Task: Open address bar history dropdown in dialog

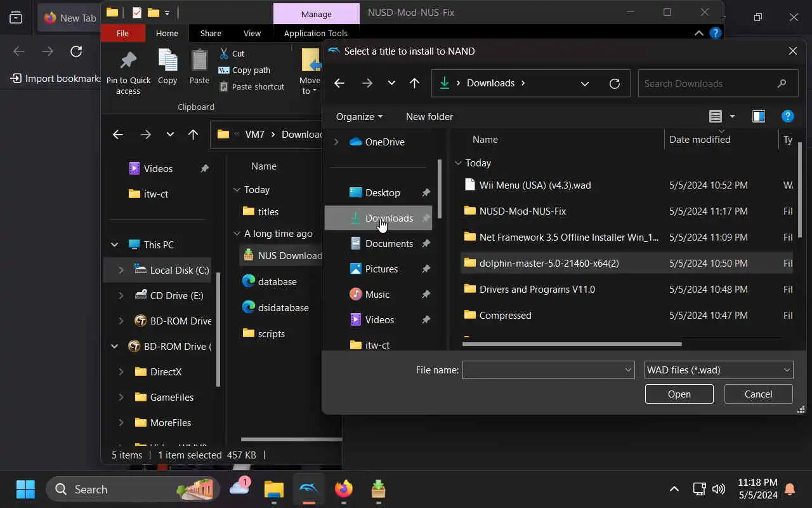Action: (585, 83)
